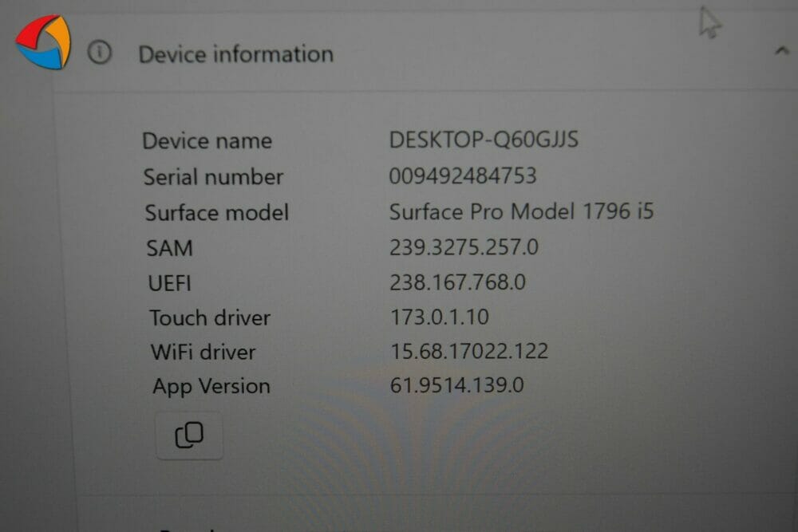Click the UEFI version 238.167.768.0
Viewport: 798px width, 532px height.
coord(457,282)
